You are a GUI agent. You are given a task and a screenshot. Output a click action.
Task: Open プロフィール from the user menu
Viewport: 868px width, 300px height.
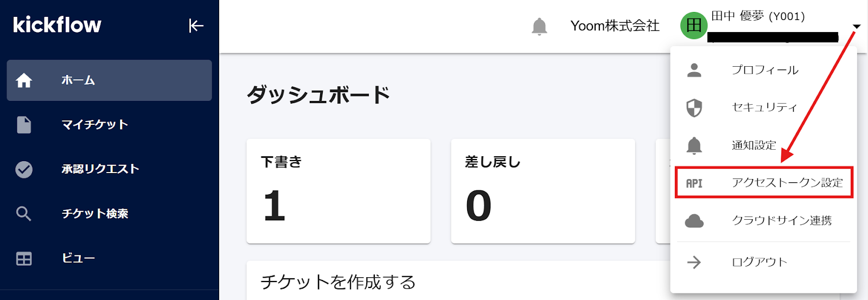[x=764, y=70]
